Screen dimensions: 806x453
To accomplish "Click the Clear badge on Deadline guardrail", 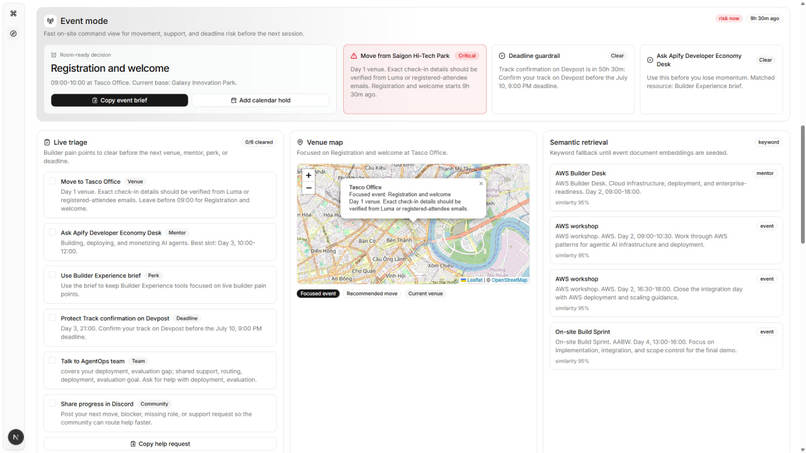I will (617, 56).
